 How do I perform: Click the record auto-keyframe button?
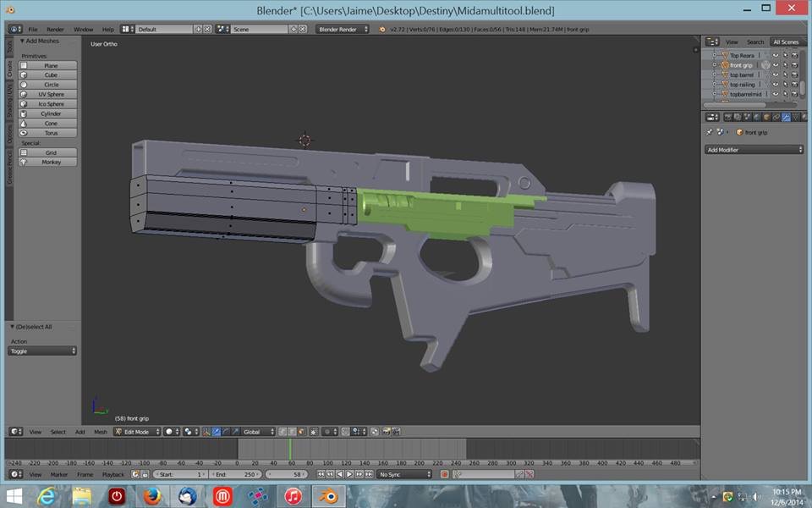[444, 474]
